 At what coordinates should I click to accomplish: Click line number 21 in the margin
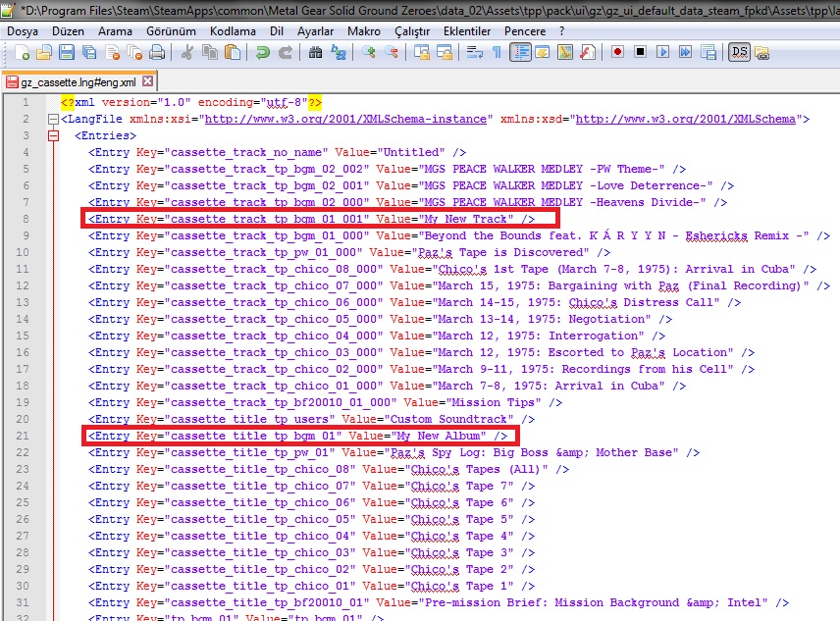(x=23, y=436)
